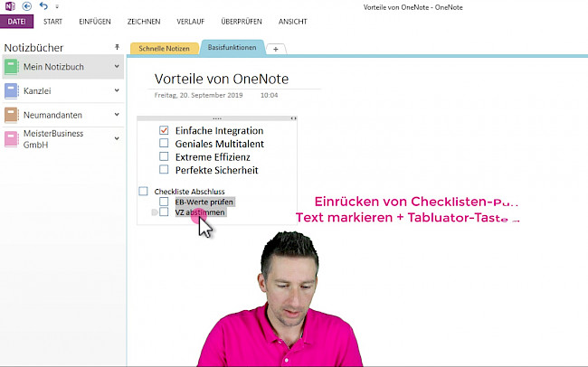Click the text Perfekte Sicherheit
Screen dimensions: 588x367
point(217,170)
